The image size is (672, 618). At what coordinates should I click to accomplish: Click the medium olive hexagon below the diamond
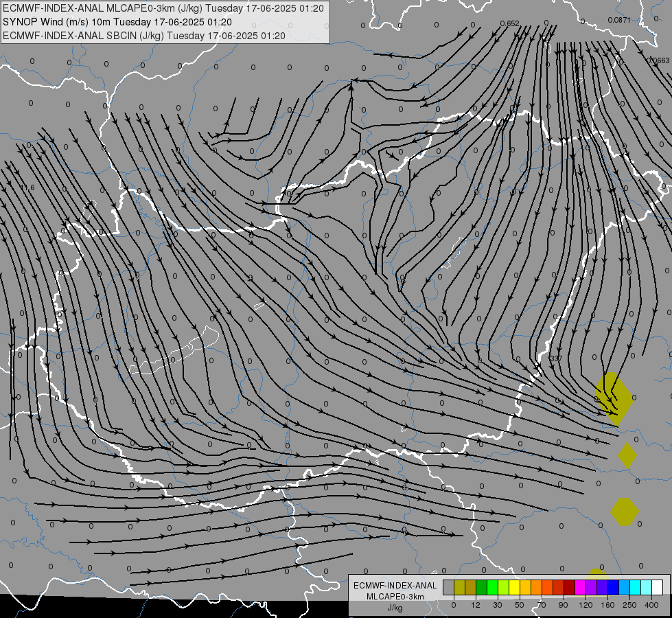(x=625, y=512)
